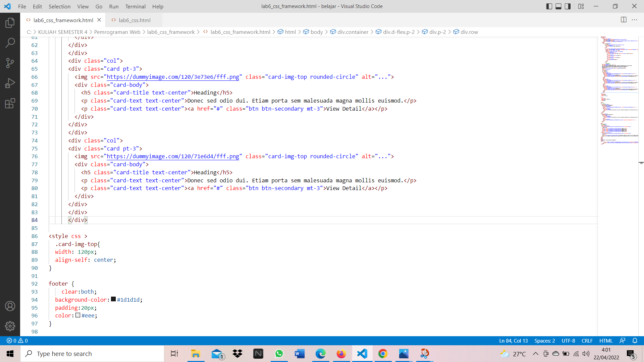
Task: Open the Explorer sidebar icon
Action: [x=10, y=22]
